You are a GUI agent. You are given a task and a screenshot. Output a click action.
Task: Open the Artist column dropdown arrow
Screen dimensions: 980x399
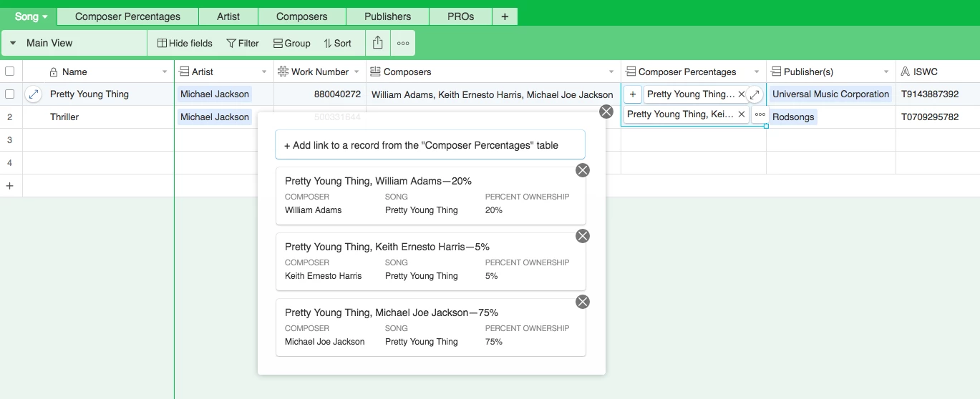(264, 72)
